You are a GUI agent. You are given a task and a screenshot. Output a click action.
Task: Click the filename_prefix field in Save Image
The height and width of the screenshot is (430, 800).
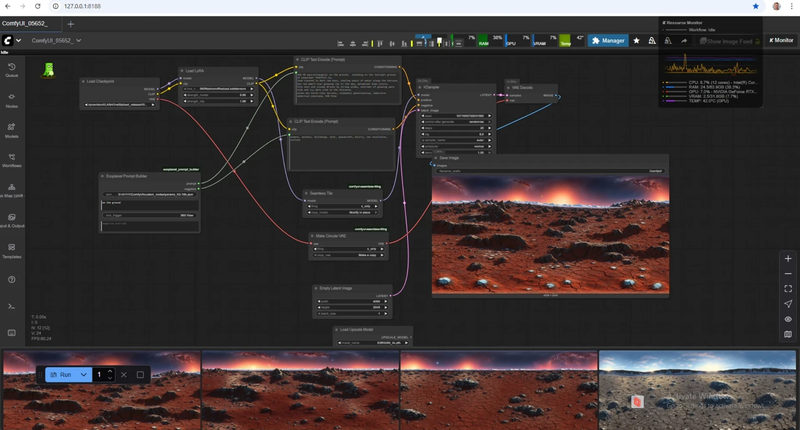(x=550, y=171)
